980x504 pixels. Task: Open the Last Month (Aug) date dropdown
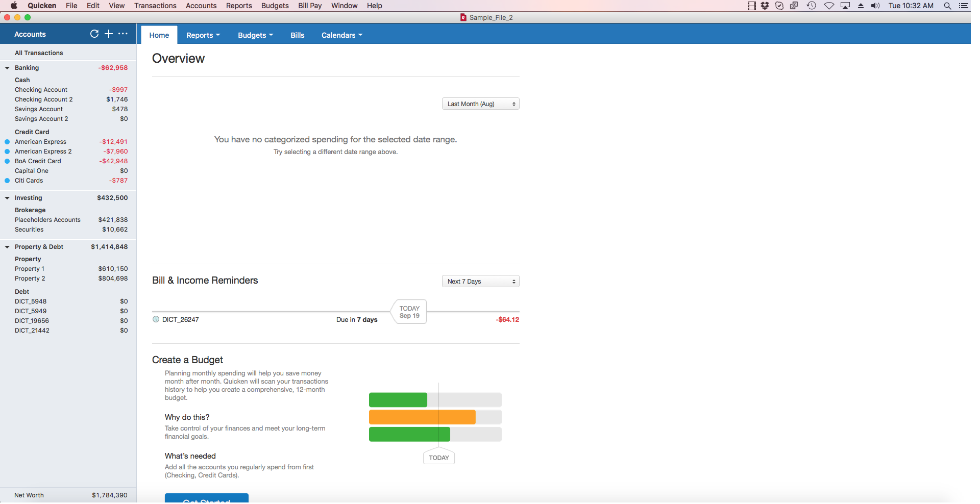point(480,104)
